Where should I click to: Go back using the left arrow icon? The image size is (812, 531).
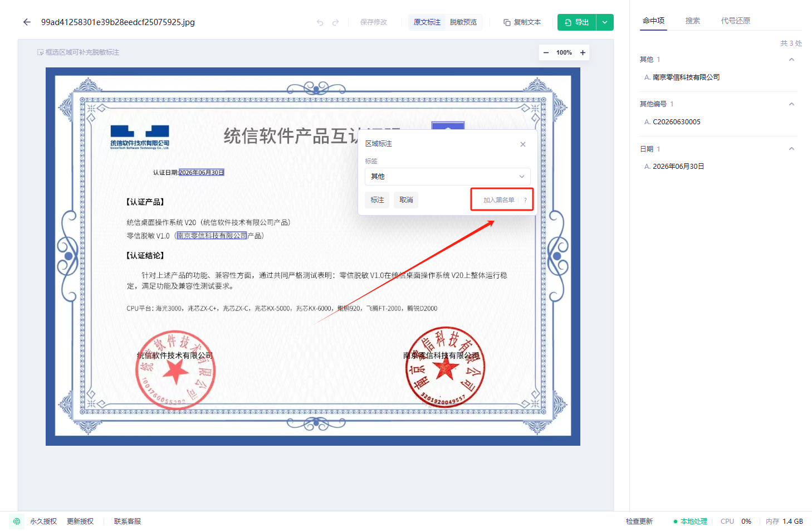(27, 22)
